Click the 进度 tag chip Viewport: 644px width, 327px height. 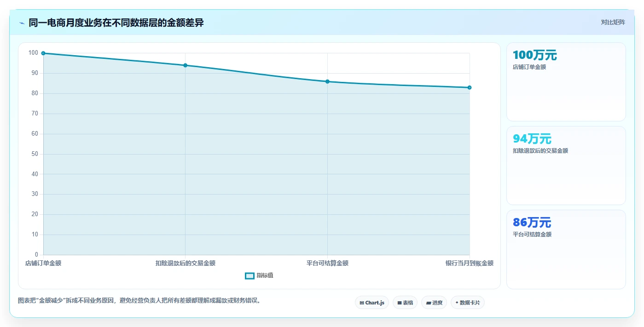434,303
